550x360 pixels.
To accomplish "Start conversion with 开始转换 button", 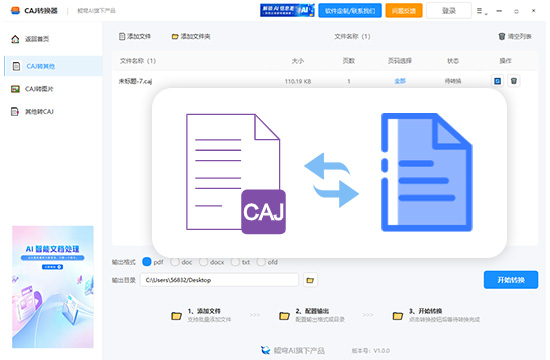I will (x=511, y=280).
